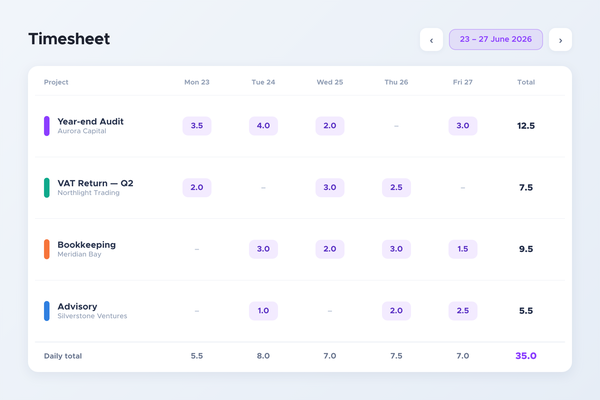
Task: Select the Aurora Capital client name
Action: click(x=82, y=131)
